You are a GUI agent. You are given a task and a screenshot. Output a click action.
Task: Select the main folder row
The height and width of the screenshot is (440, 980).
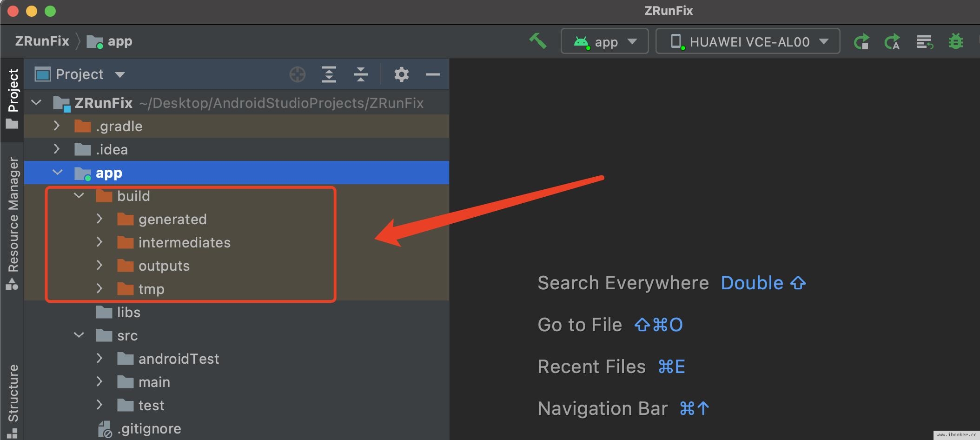pyautogui.click(x=237, y=382)
